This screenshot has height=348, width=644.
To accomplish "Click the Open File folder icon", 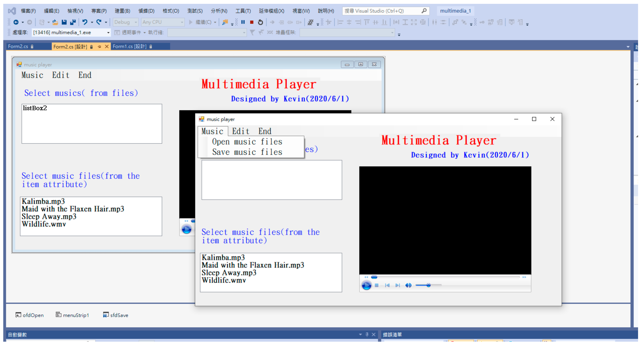I will pos(55,22).
